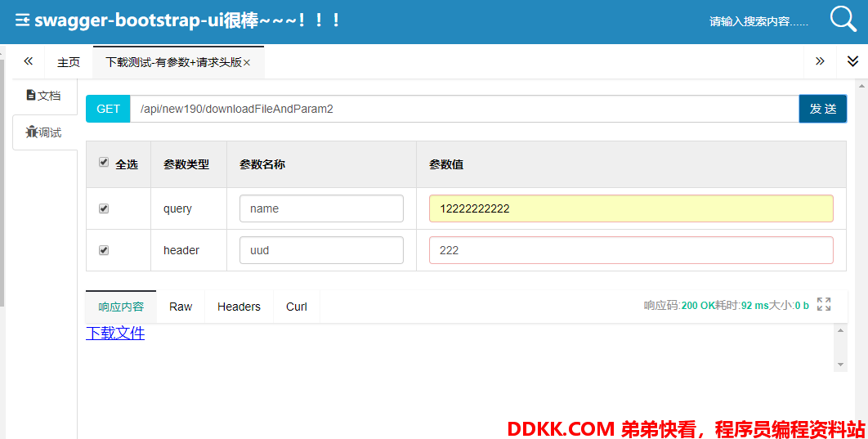This screenshot has width=868, height=439.
Task: Click the name parameter name field
Action: click(x=321, y=208)
